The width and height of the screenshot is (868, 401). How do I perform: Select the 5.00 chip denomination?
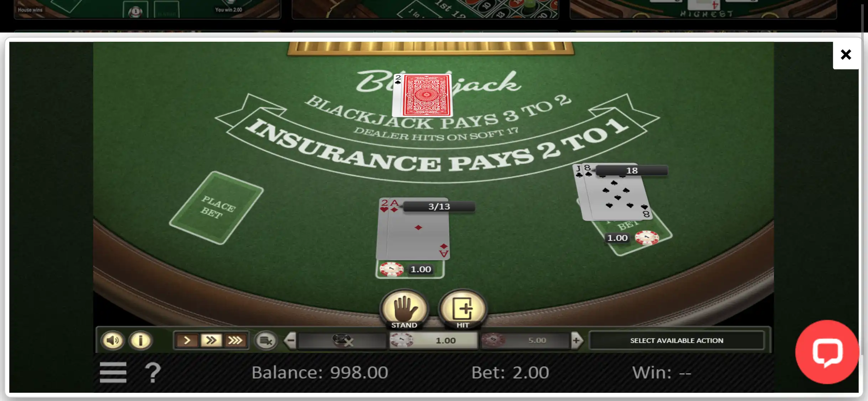coord(525,340)
